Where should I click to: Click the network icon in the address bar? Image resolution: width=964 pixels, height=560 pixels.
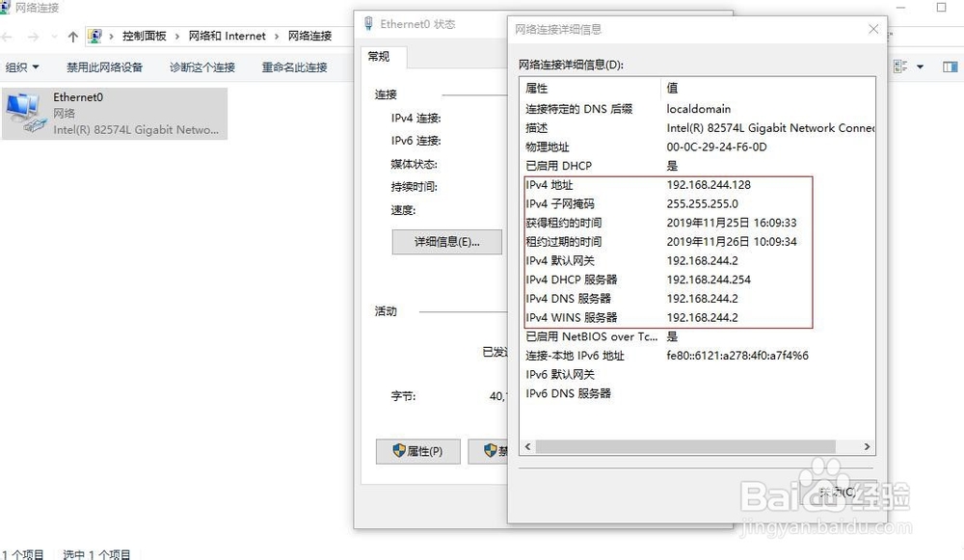pyautogui.click(x=94, y=35)
